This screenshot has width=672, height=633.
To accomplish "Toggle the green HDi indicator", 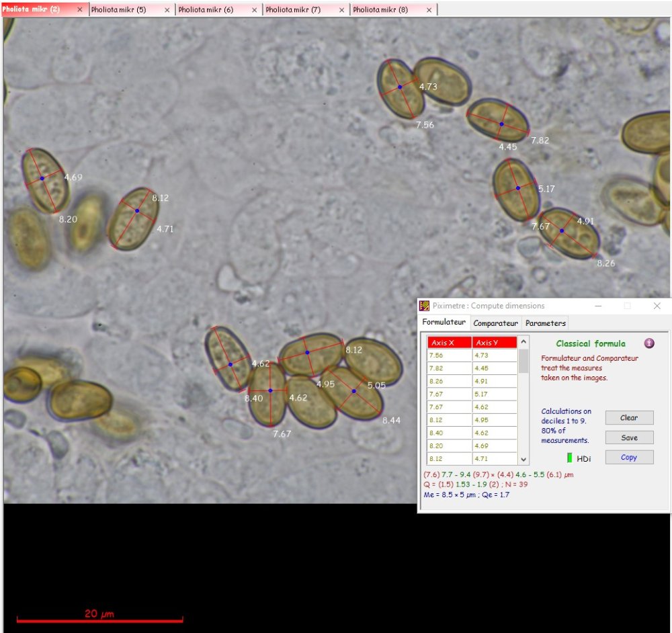I will coord(570,458).
